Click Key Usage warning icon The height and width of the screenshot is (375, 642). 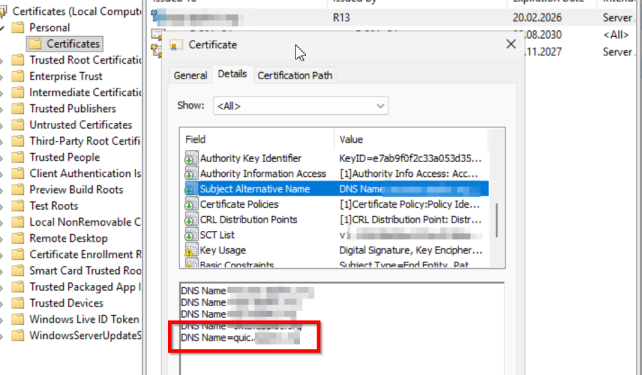pyautogui.click(x=190, y=251)
